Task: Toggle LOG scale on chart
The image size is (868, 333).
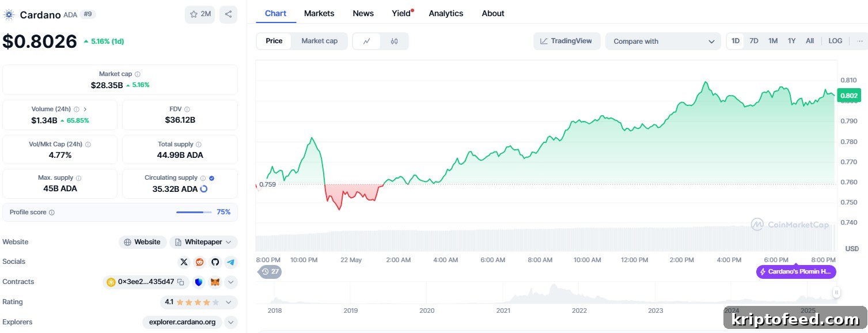Action: (835, 41)
